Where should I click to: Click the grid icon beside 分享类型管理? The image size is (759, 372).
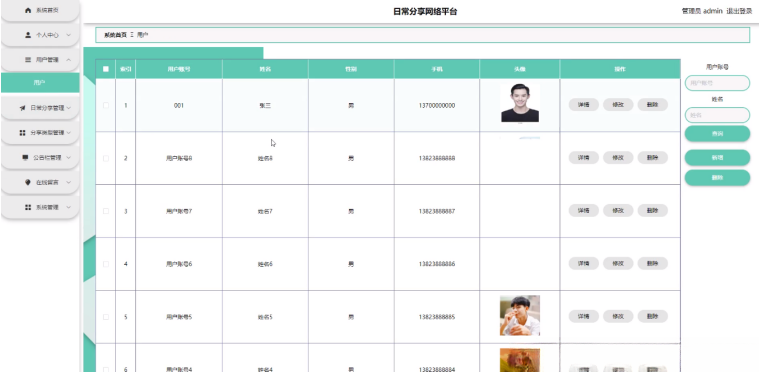[22, 133]
